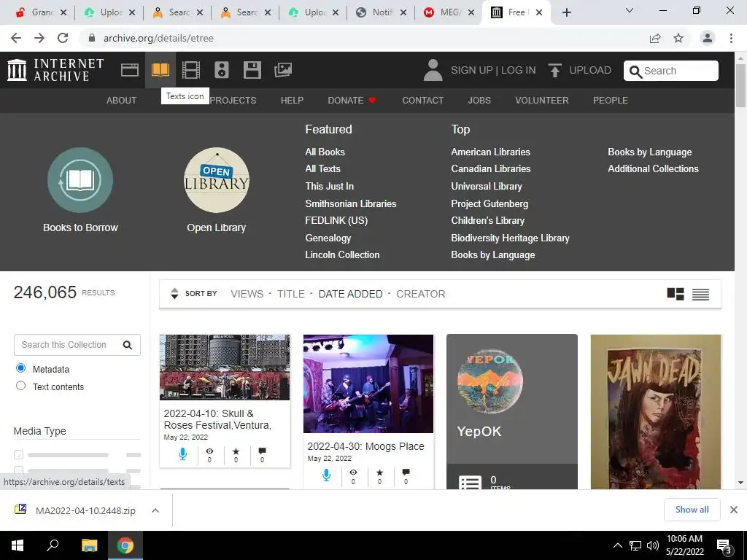
Task: Select the Texts book icon
Action: pos(160,70)
